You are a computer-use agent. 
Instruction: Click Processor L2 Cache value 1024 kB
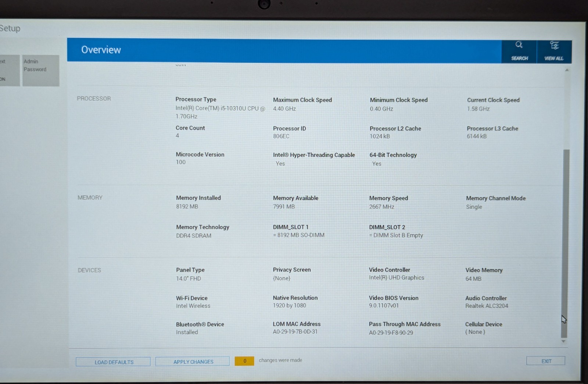tap(380, 136)
